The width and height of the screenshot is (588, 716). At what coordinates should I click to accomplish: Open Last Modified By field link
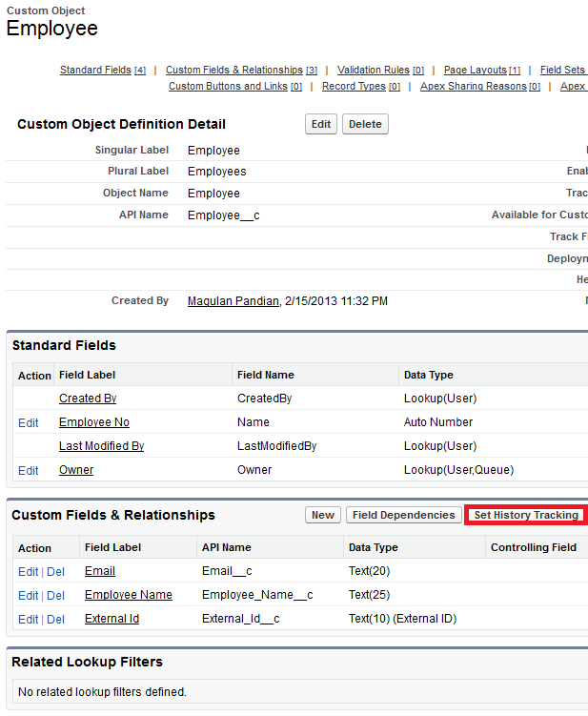pyautogui.click(x=101, y=446)
